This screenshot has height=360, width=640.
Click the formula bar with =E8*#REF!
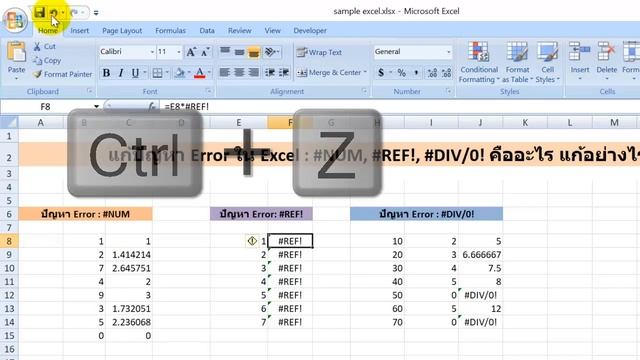(x=400, y=107)
